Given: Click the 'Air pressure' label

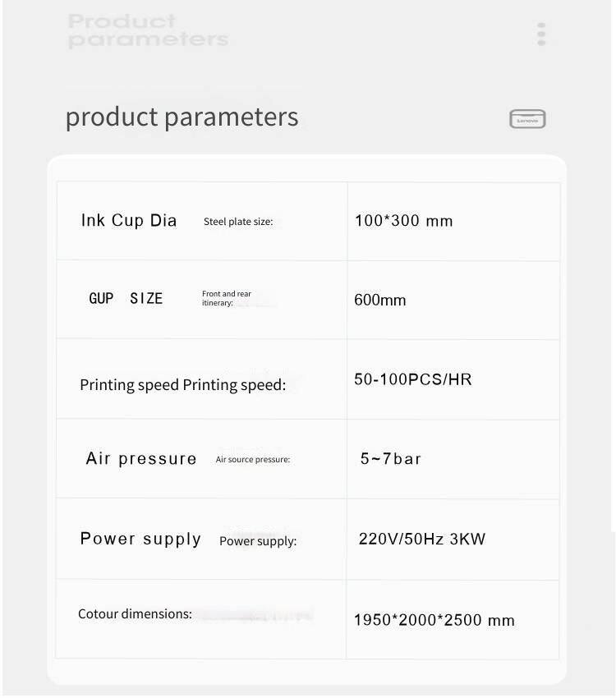Looking at the screenshot, I should pos(141,458).
